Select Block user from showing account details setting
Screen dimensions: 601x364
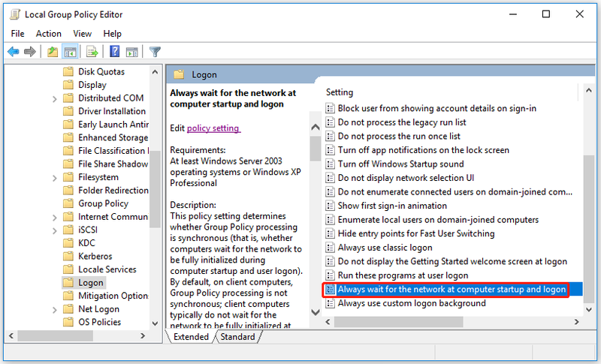437,108
